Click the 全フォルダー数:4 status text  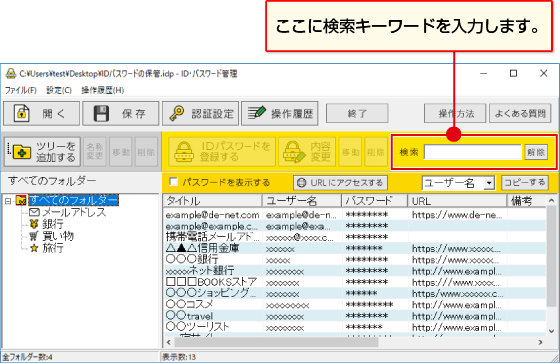[x=28, y=357]
